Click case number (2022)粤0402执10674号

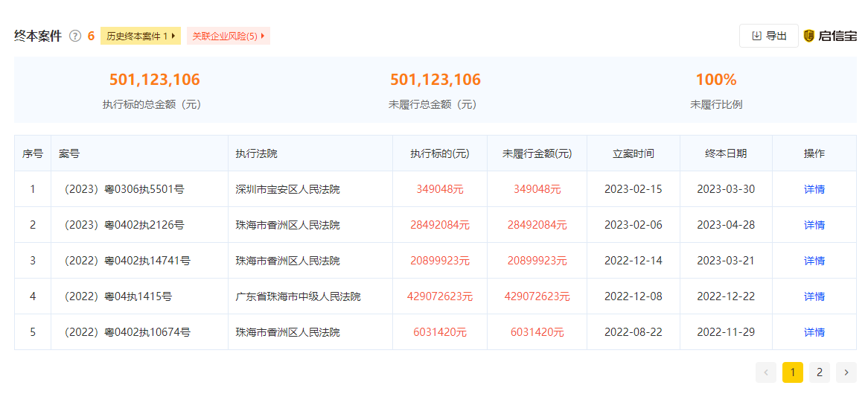click(124, 332)
